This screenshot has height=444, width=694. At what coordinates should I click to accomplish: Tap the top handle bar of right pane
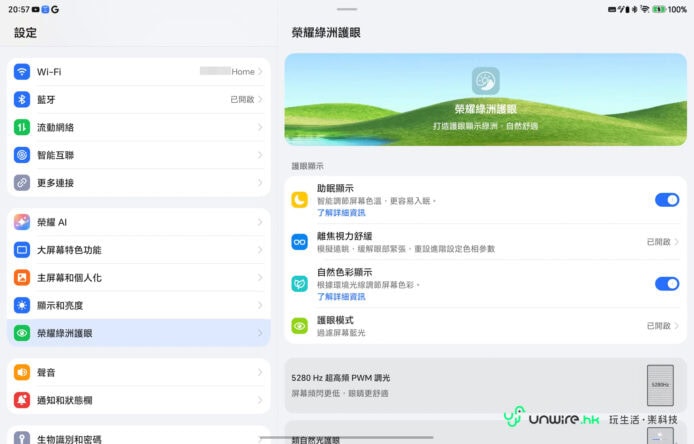coord(347,9)
